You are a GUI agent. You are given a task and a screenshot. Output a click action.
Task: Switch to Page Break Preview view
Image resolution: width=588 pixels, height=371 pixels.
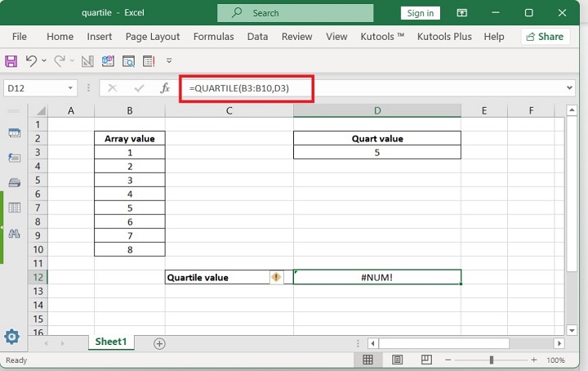[425, 360]
